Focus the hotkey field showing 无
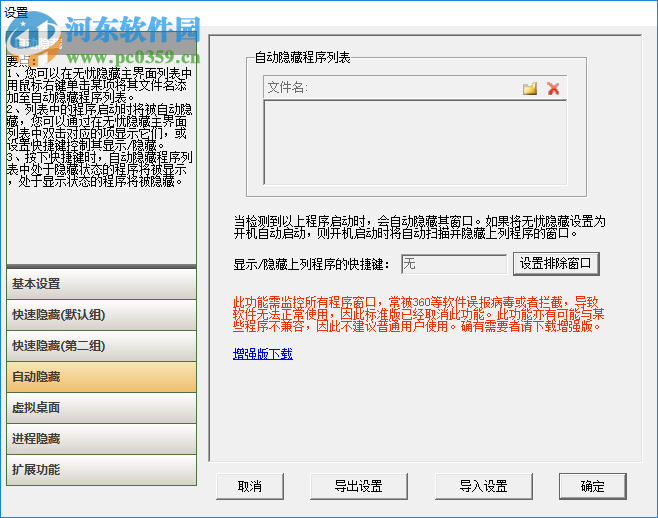Image resolution: width=658 pixels, height=518 pixels. [x=454, y=264]
